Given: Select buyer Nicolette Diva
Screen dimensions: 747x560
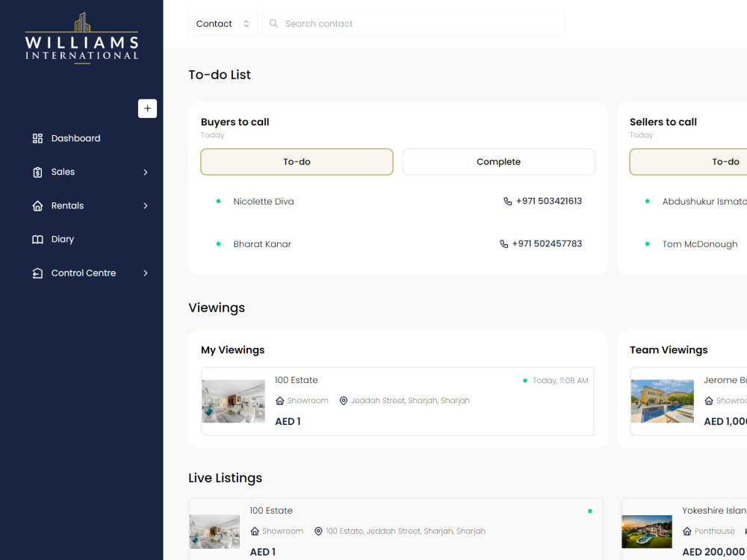Looking at the screenshot, I should pyautogui.click(x=264, y=202).
